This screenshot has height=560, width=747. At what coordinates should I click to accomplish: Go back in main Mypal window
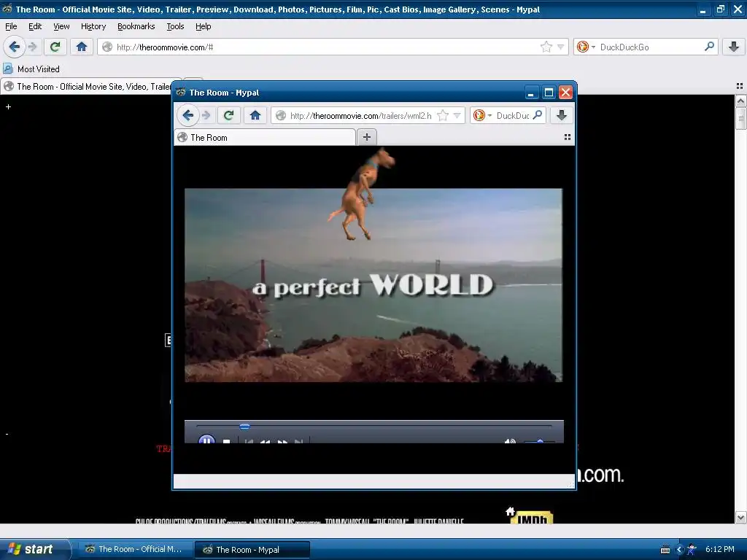(15, 47)
